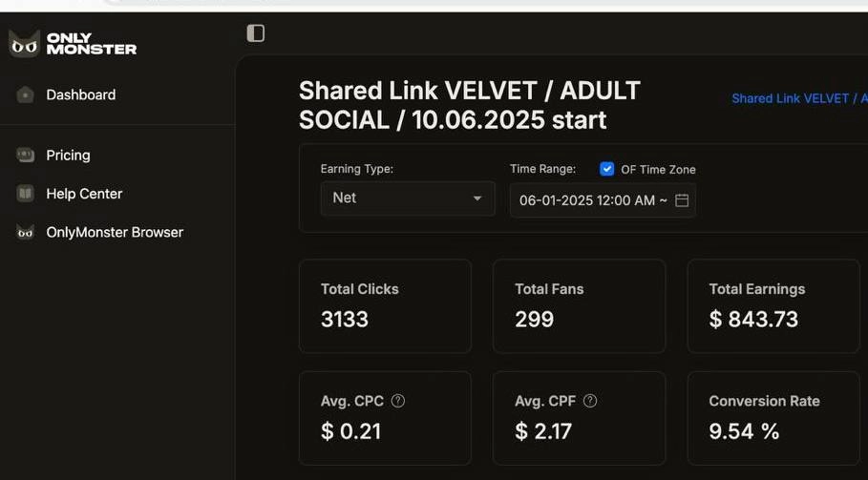Click the Avg. CPF help icon
Image resolution: width=868 pixels, height=480 pixels.
click(x=590, y=401)
